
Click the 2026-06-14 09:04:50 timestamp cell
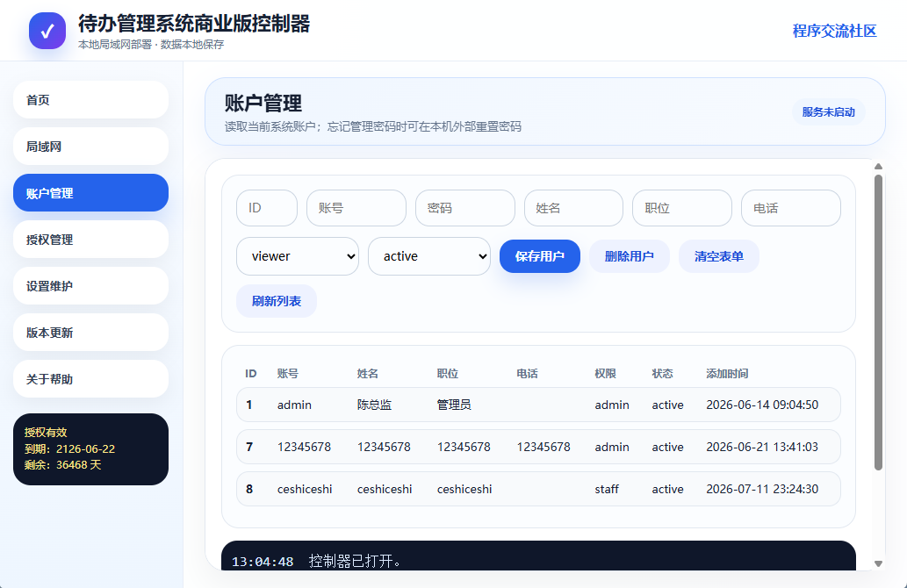pos(762,405)
